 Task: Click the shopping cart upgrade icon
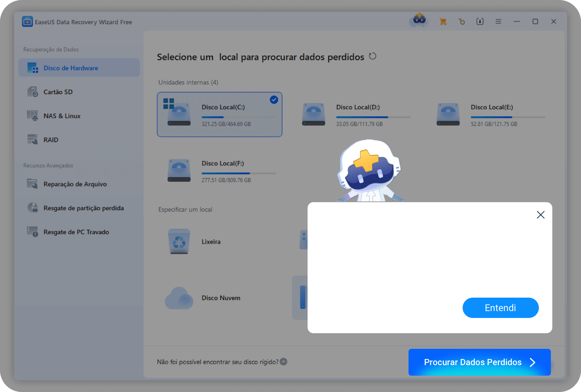(443, 22)
